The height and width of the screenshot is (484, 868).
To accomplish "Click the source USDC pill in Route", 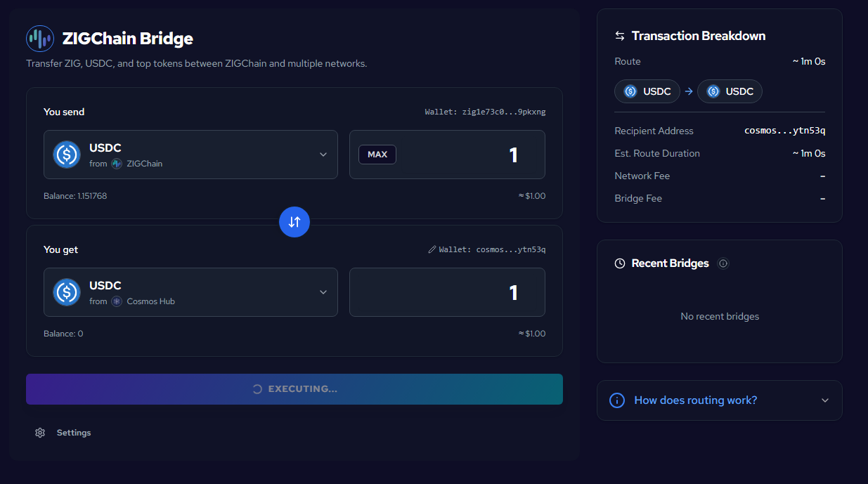I will [x=647, y=91].
